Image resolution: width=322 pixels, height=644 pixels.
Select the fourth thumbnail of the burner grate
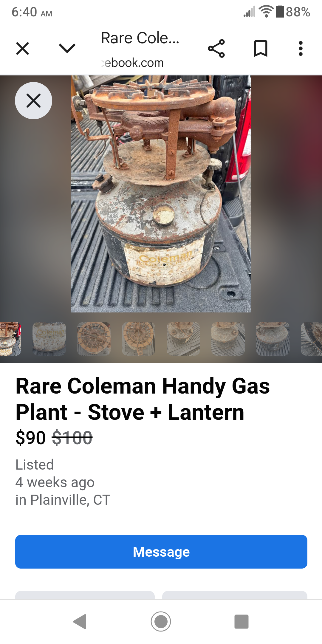click(139, 339)
